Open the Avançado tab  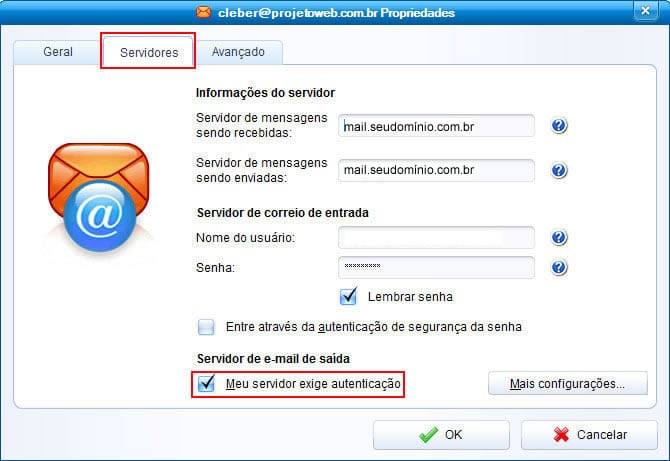click(238, 52)
